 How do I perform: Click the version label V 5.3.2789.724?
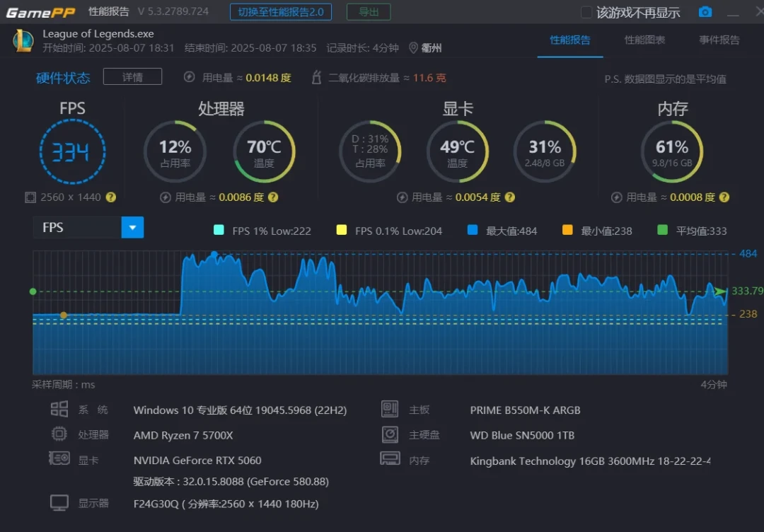point(173,11)
